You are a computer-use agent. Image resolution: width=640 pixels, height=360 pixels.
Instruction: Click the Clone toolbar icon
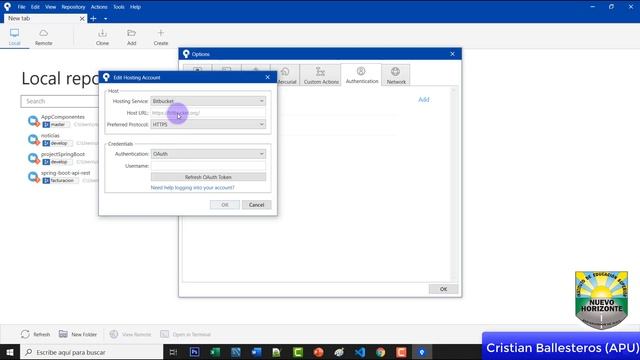[102, 37]
